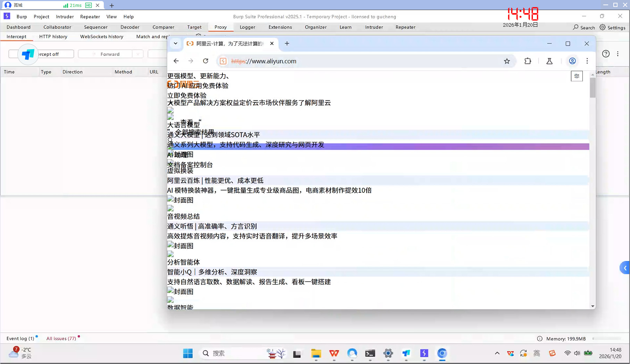Viewport: 630px width, 364px height.
Task: Open Burp Settings gear
Action: click(612, 27)
